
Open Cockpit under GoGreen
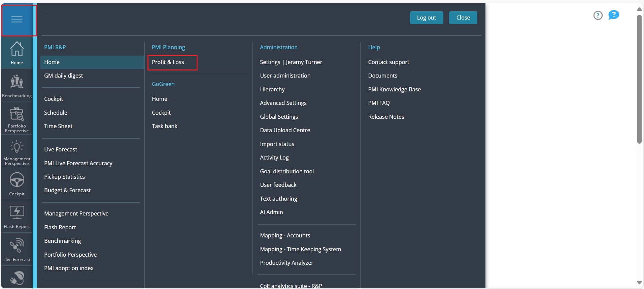161,113
